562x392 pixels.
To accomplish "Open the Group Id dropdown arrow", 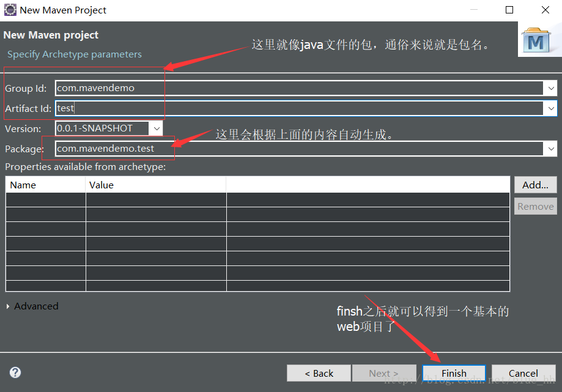I will click(551, 88).
